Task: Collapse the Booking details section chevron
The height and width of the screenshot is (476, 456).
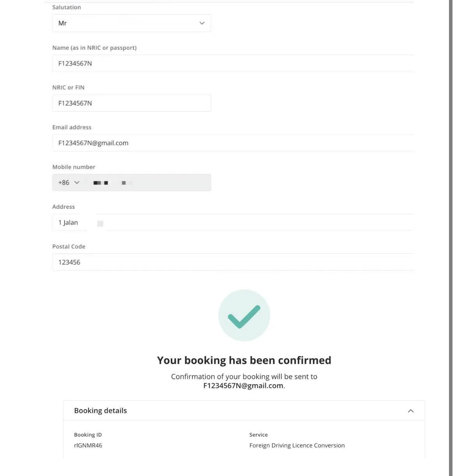Action: pyautogui.click(x=410, y=411)
